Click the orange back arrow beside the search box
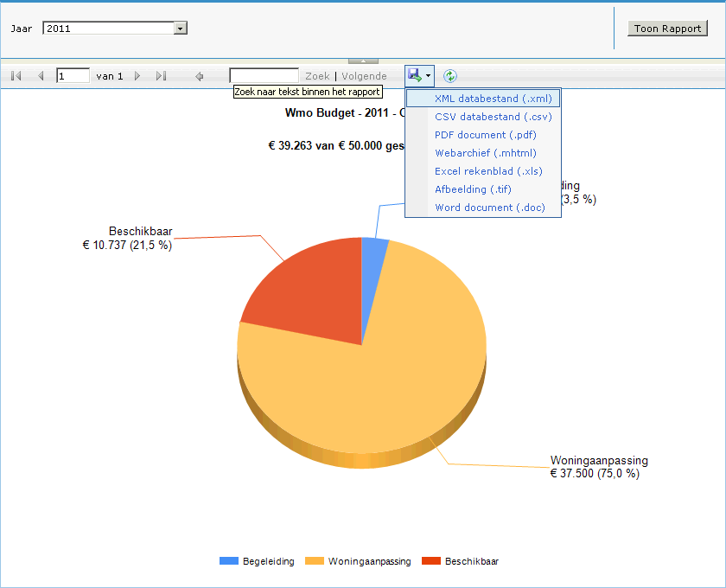Viewport: 726px width, 588px height. 201,75
